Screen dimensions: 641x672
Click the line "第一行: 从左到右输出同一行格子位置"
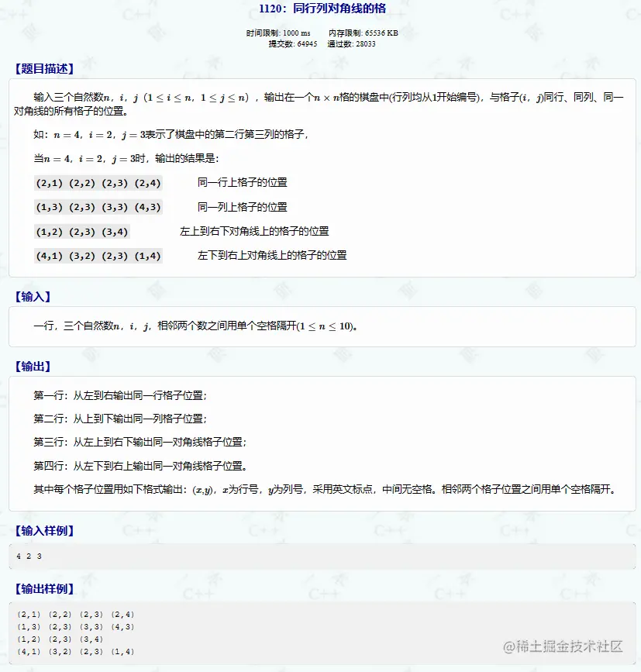[120, 395]
